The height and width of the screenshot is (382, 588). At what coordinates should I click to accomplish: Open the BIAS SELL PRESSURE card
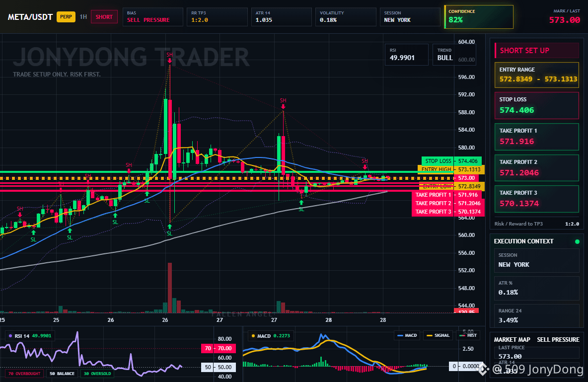(152, 17)
